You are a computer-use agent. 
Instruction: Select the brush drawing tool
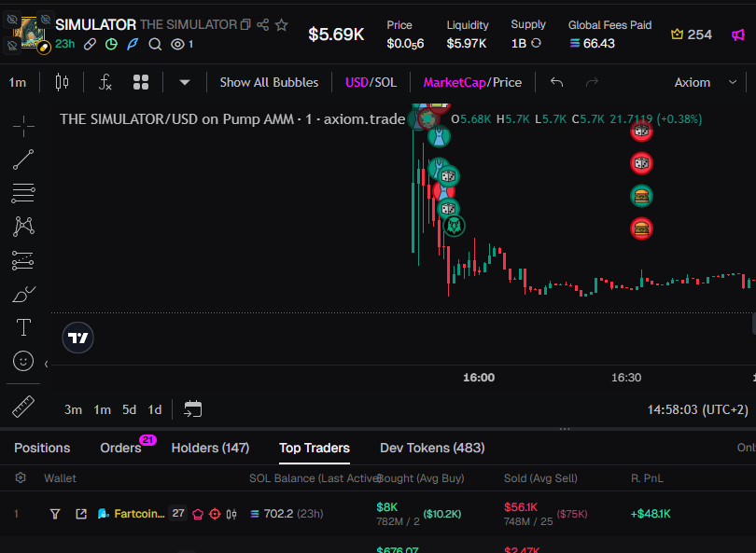tap(23, 295)
